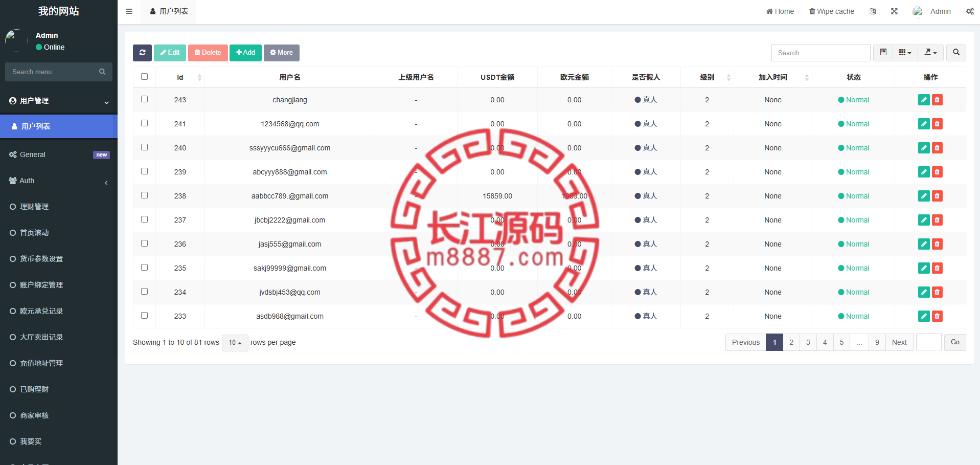Open the columns visibility dropdown
Viewport: 980px width, 465px height.
[905, 53]
